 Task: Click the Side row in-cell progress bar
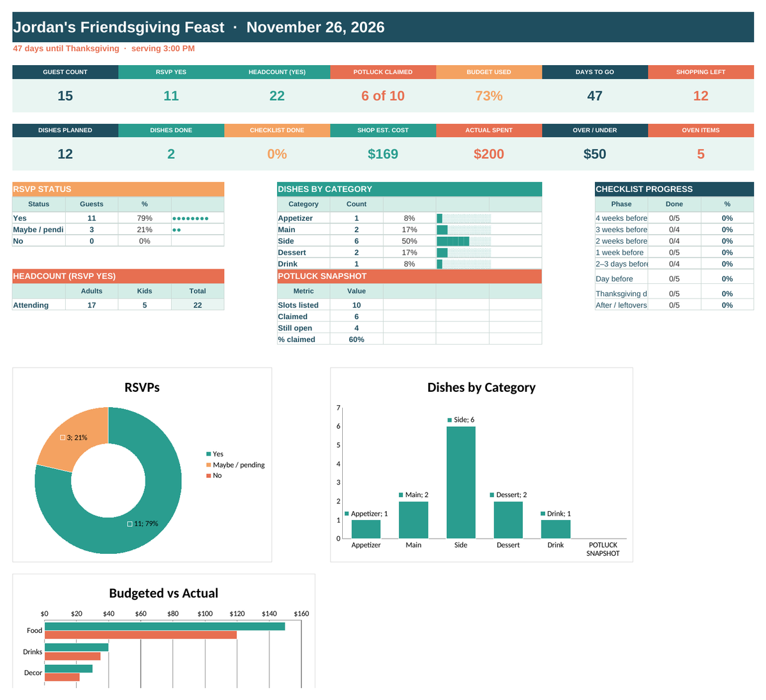coord(464,241)
